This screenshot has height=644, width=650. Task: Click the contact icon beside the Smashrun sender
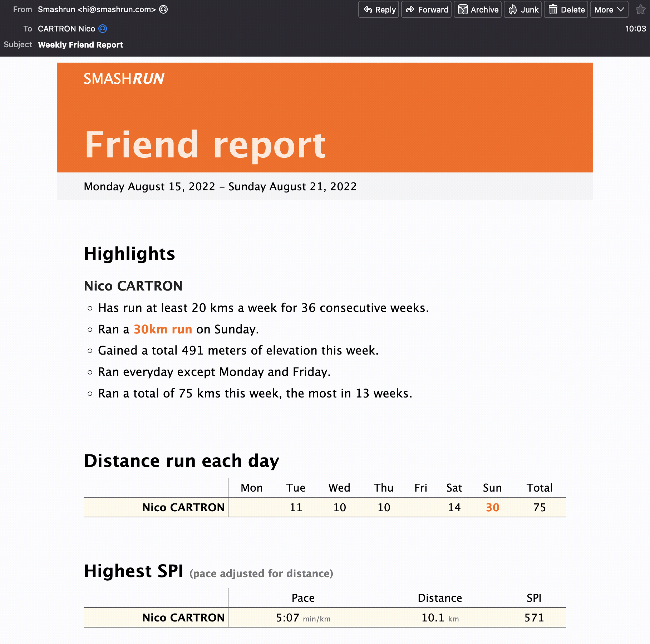(163, 10)
